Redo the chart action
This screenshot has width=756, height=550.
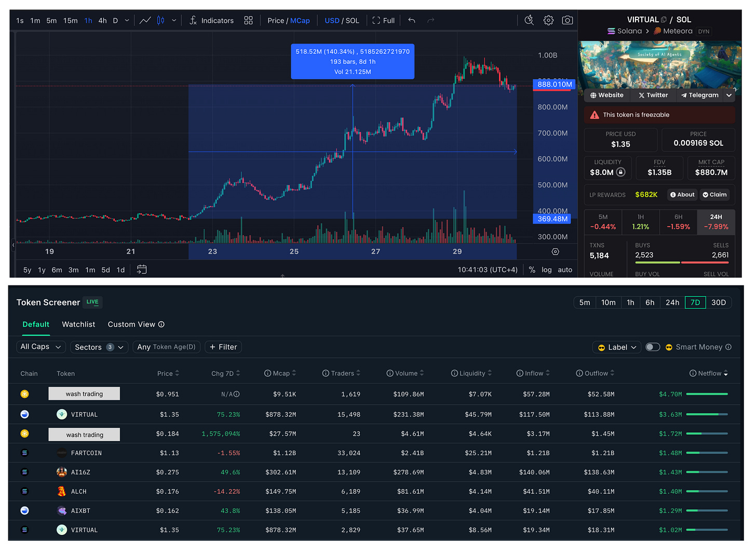point(430,20)
